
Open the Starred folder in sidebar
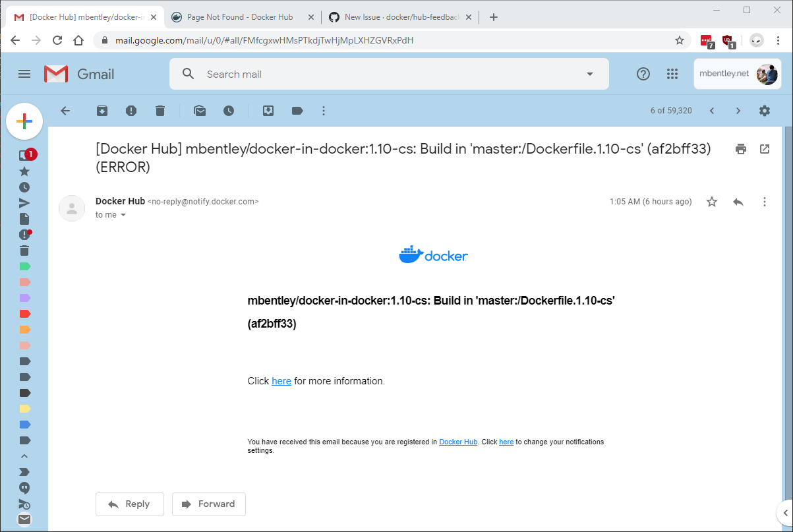(24, 171)
